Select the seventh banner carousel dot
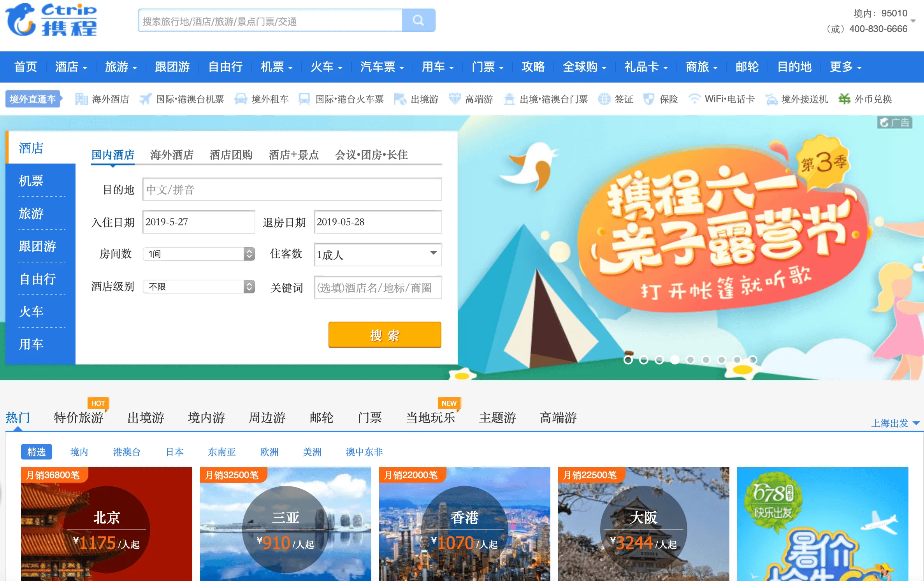This screenshot has height=581, width=924. [721, 360]
